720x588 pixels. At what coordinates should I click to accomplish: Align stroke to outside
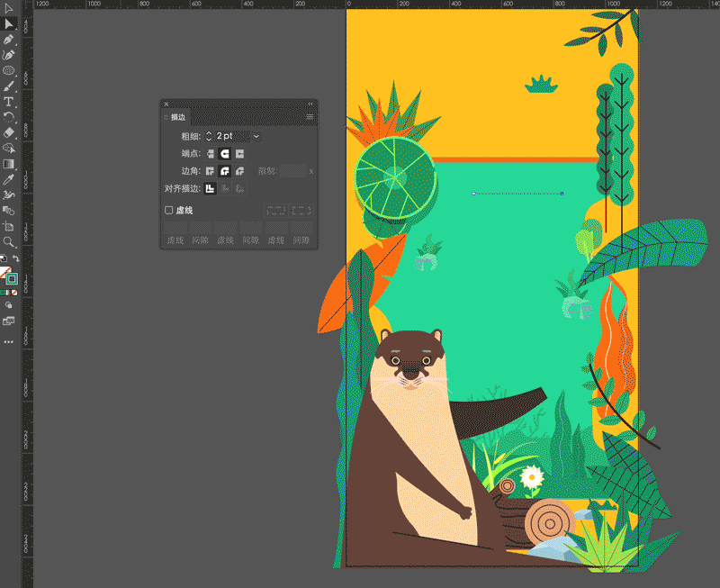coord(239,188)
